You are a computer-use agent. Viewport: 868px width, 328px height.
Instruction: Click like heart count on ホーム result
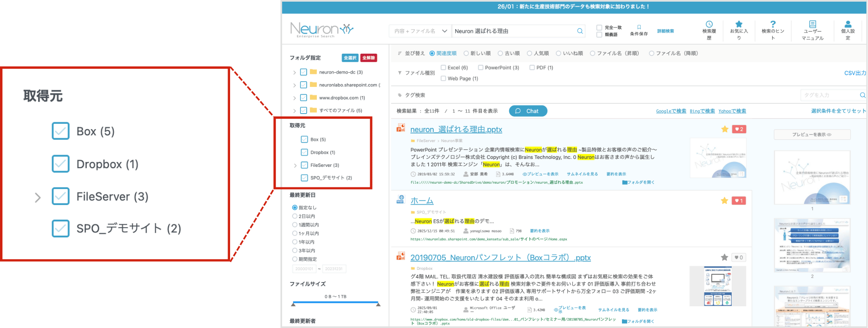(739, 200)
